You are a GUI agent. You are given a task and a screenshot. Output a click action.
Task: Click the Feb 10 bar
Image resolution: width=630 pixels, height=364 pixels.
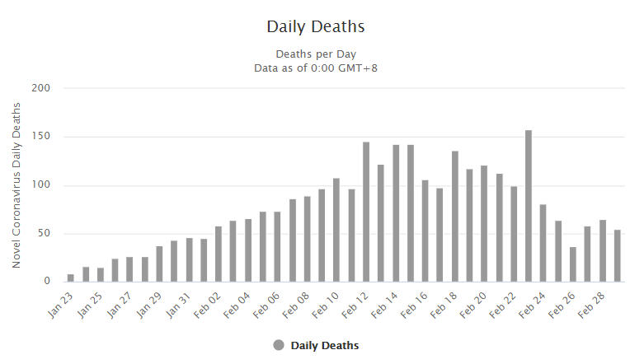tap(336, 230)
